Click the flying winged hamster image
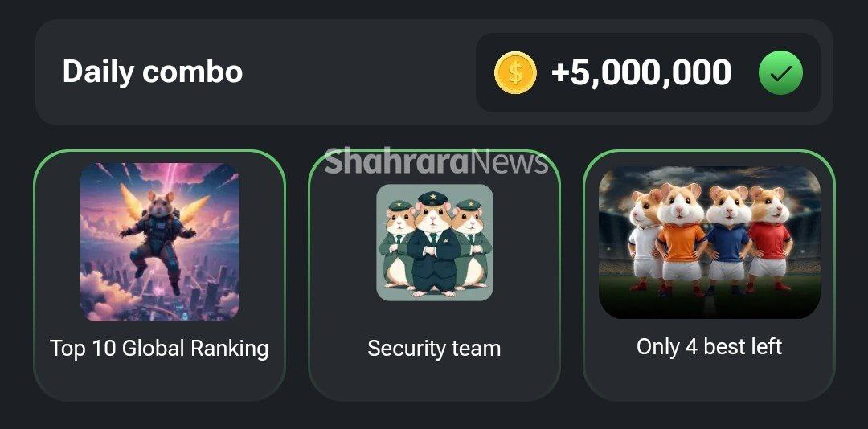The image size is (868, 429). (x=159, y=242)
